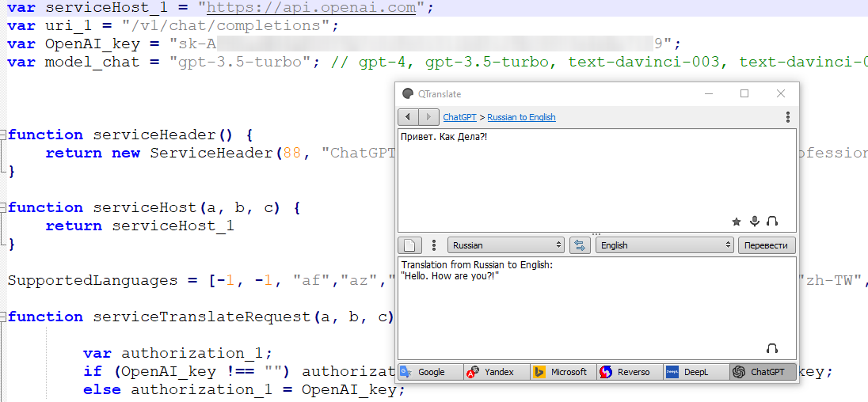Viewport: 868px width, 402px height.
Task: Collapse the serviceTranslateRequest function fold marker
Action: click(x=3, y=317)
